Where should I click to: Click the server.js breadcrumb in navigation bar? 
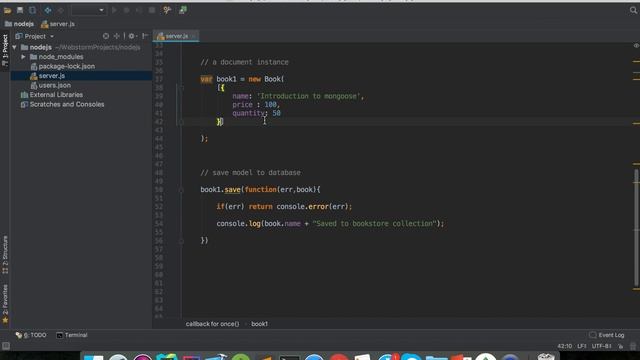[x=58, y=24]
